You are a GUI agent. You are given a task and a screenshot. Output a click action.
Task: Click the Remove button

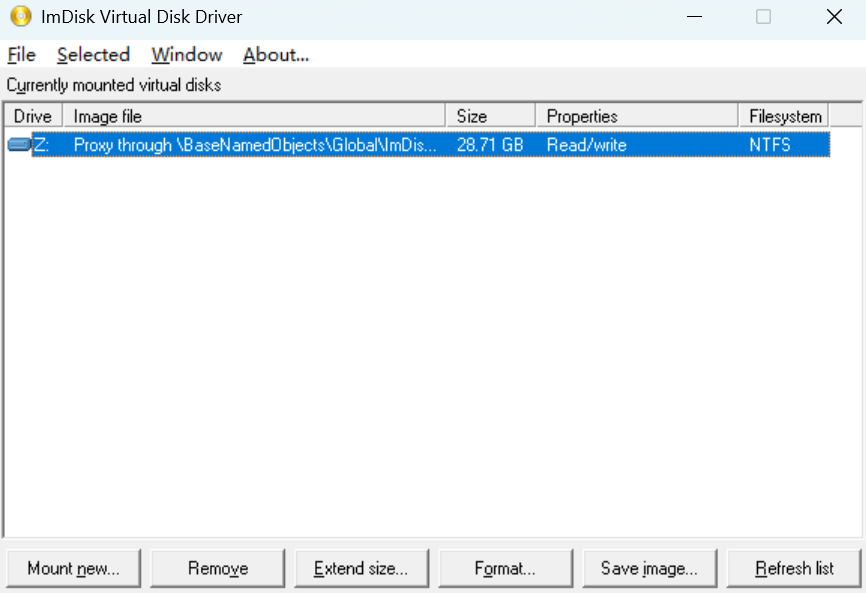click(218, 568)
